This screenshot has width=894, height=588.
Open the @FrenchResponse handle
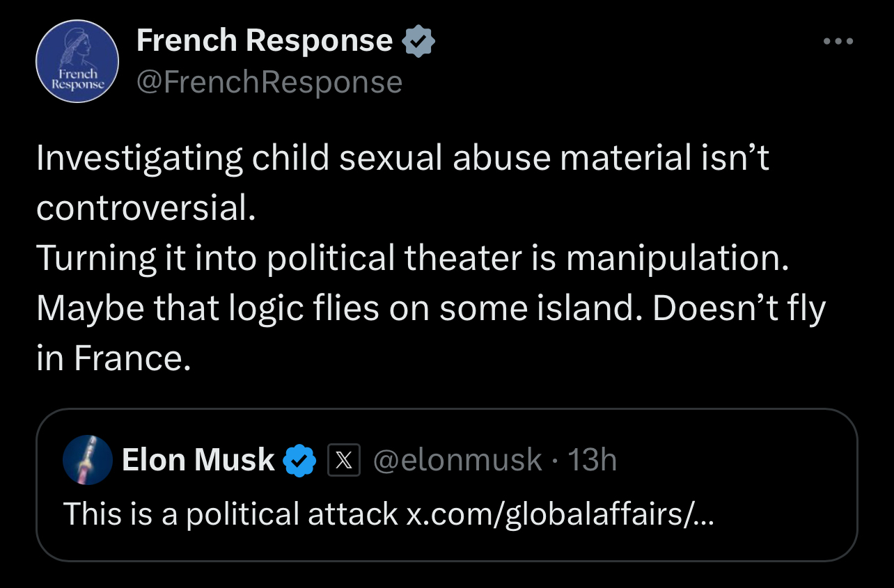point(269,82)
